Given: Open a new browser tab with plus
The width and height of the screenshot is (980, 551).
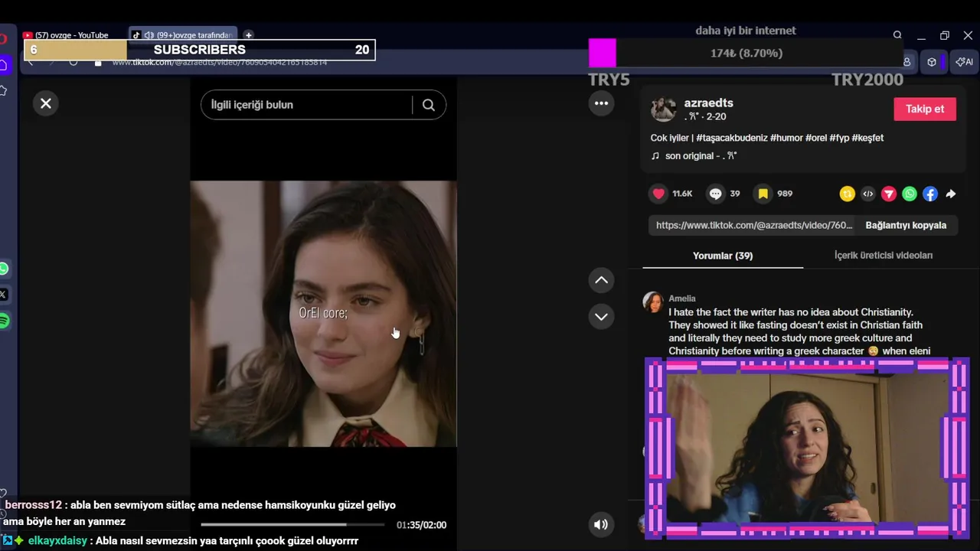Looking at the screenshot, I should (248, 35).
